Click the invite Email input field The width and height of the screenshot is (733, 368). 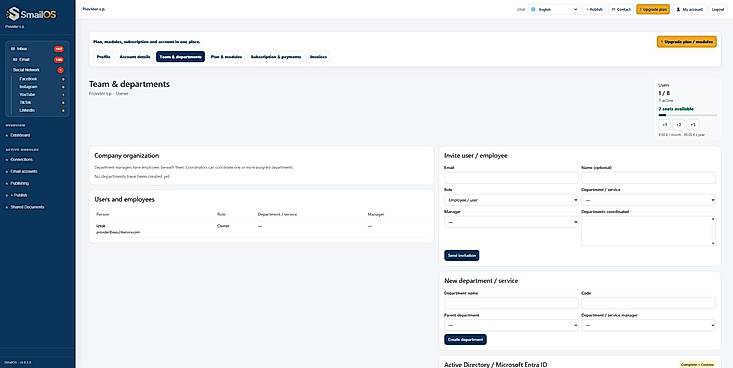click(511, 178)
